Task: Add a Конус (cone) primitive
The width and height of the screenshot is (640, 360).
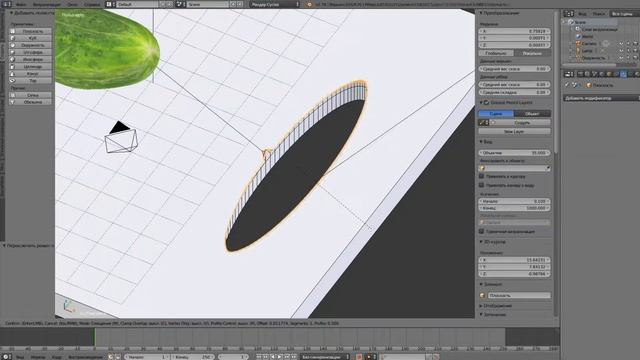Action: click(x=31, y=73)
